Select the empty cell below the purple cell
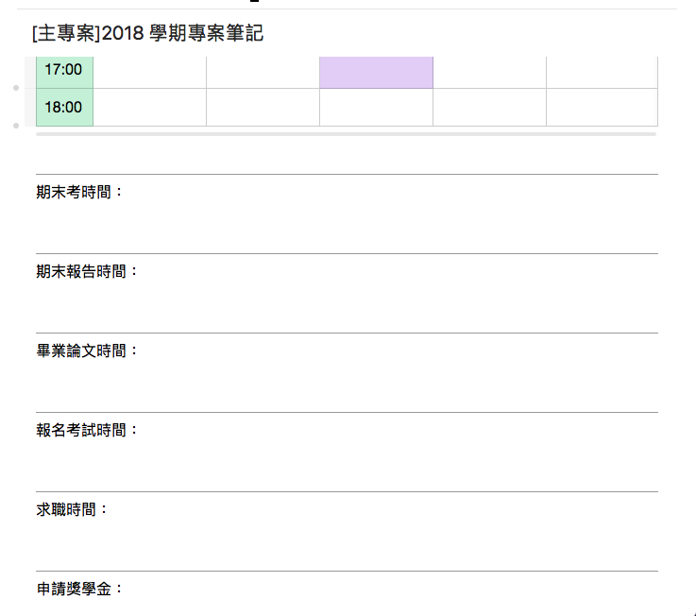The image size is (696, 616). (x=376, y=107)
